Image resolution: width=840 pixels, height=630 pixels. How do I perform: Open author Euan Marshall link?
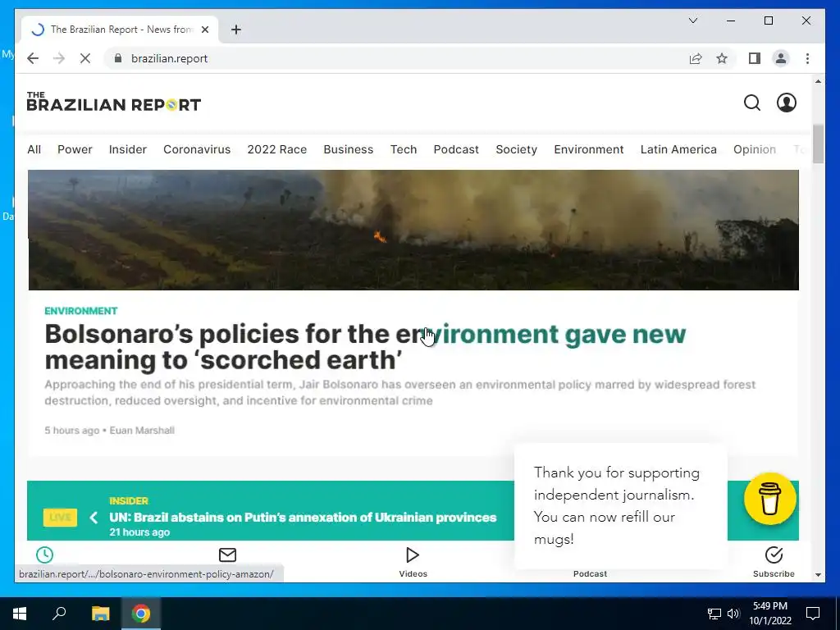pos(142,430)
